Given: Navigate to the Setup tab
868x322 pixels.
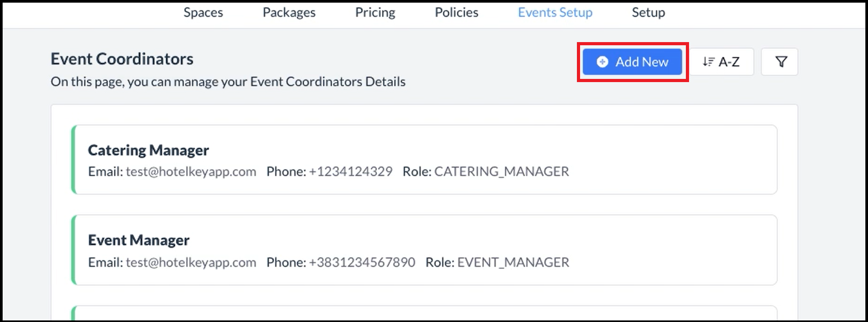Looking at the screenshot, I should click(x=648, y=13).
